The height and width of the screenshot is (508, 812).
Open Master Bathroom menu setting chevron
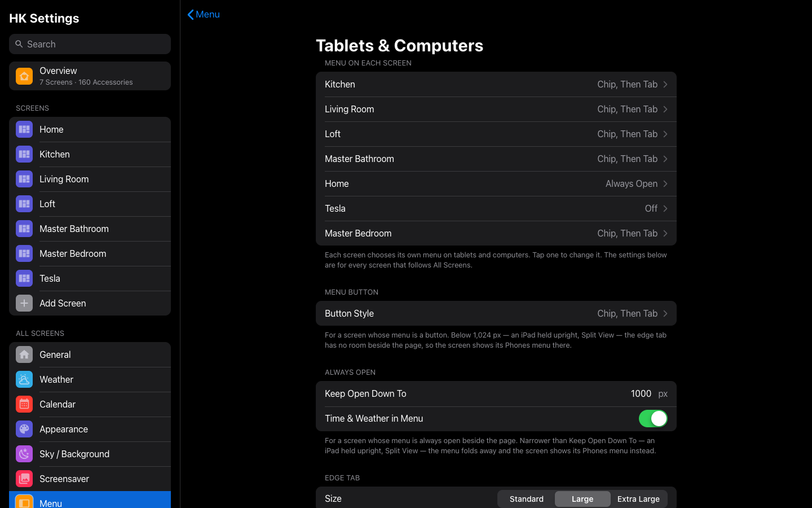pos(665,159)
